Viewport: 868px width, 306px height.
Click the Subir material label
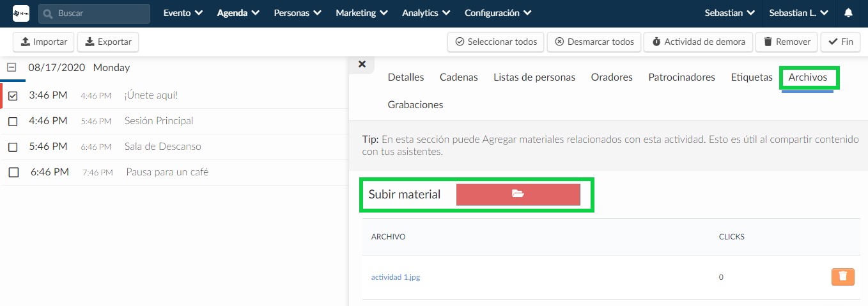click(405, 195)
